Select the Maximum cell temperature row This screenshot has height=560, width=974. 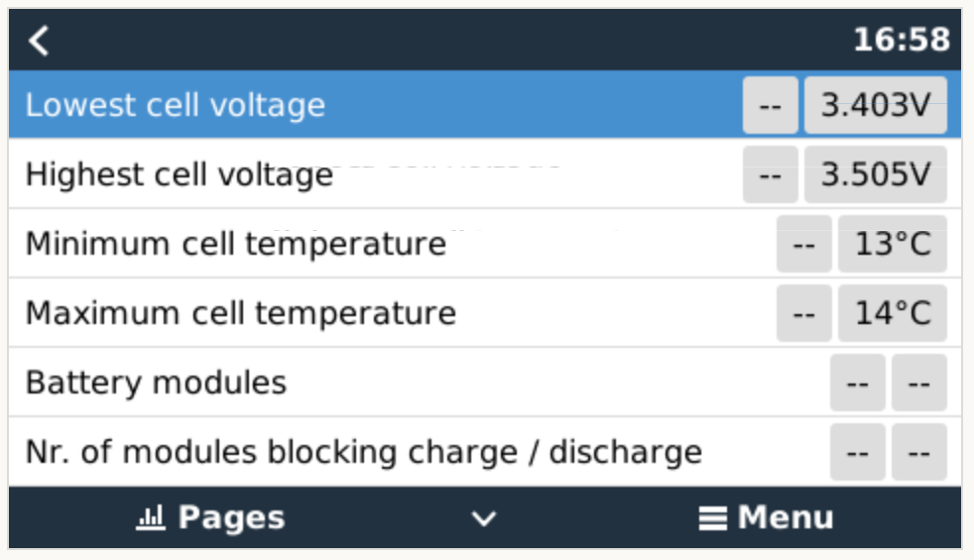click(x=298, y=313)
